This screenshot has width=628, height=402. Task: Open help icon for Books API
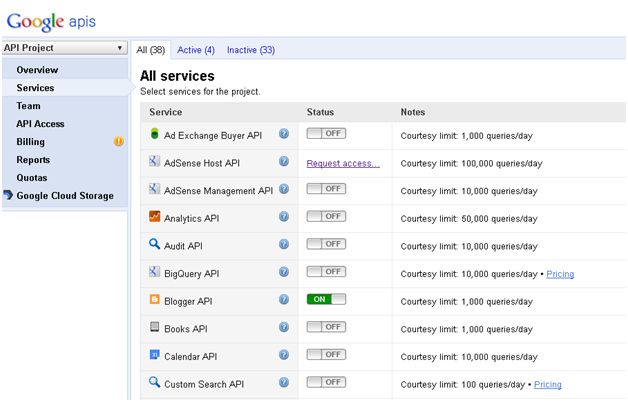284,327
